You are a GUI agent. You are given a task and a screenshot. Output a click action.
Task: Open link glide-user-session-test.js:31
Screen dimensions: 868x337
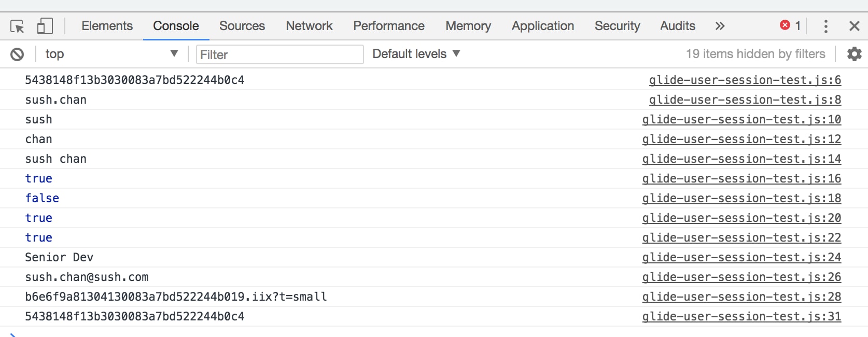tap(741, 316)
